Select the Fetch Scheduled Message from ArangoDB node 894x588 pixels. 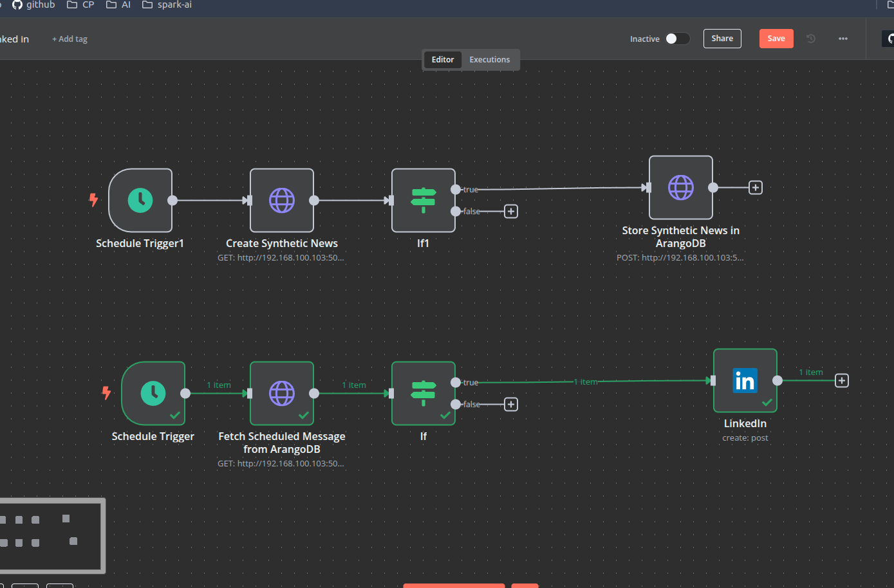tap(282, 393)
